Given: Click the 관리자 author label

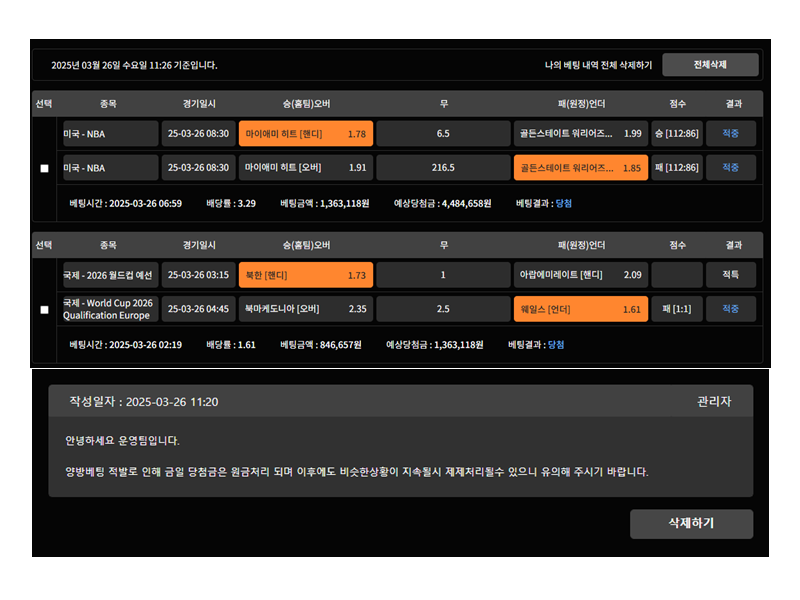Looking at the screenshot, I should tap(714, 402).
